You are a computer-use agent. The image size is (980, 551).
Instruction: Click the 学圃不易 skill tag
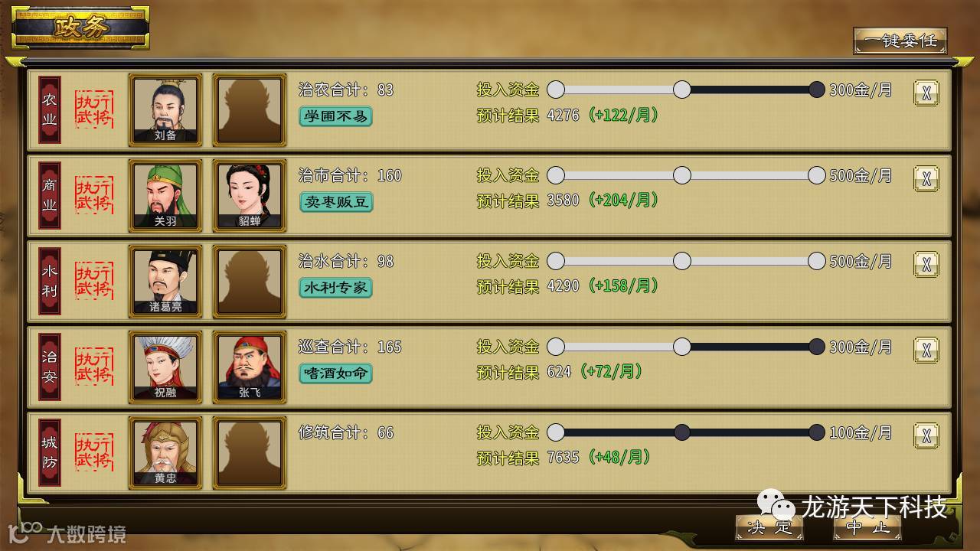point(335,116)
